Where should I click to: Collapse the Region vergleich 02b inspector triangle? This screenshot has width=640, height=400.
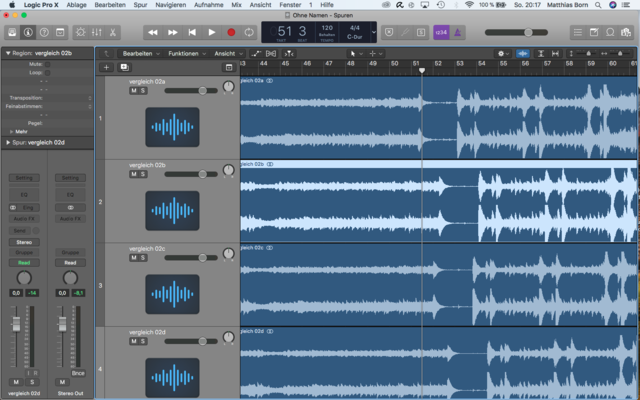coord(8,53)
